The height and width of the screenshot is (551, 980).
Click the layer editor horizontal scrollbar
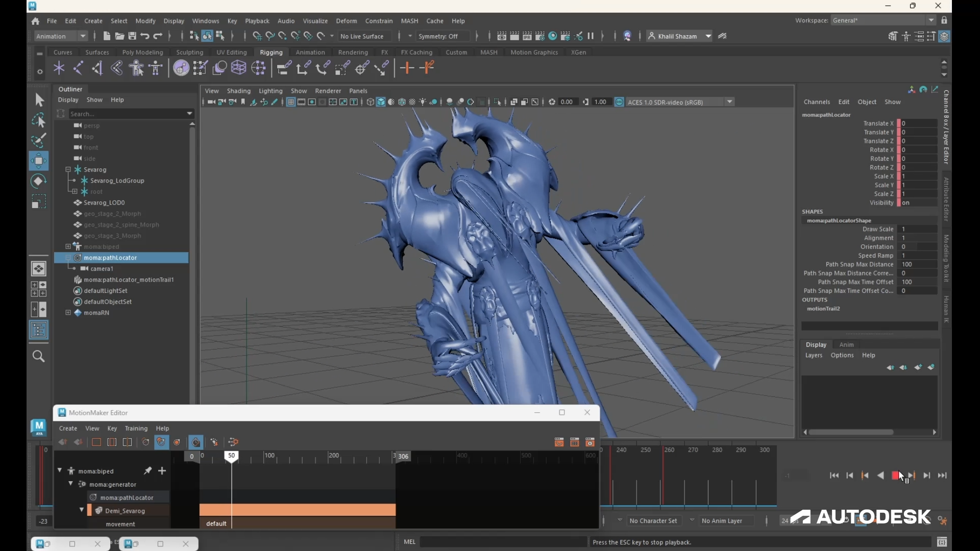(x=851, y=432)
